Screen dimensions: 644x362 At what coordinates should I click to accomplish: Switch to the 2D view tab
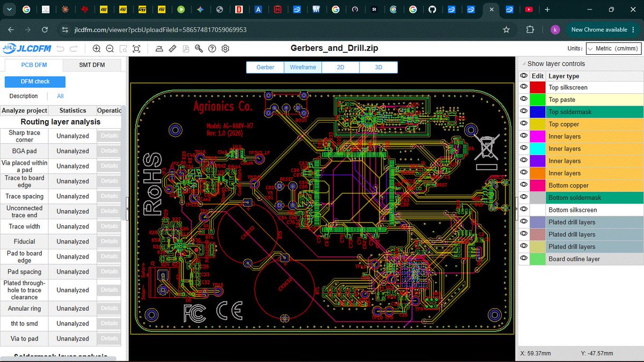pos(340,68)
